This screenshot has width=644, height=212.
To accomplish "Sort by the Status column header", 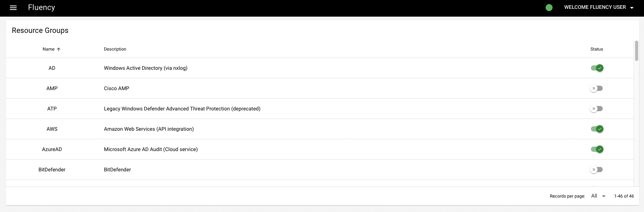I will pyautogui.click(x=596, y=49).
